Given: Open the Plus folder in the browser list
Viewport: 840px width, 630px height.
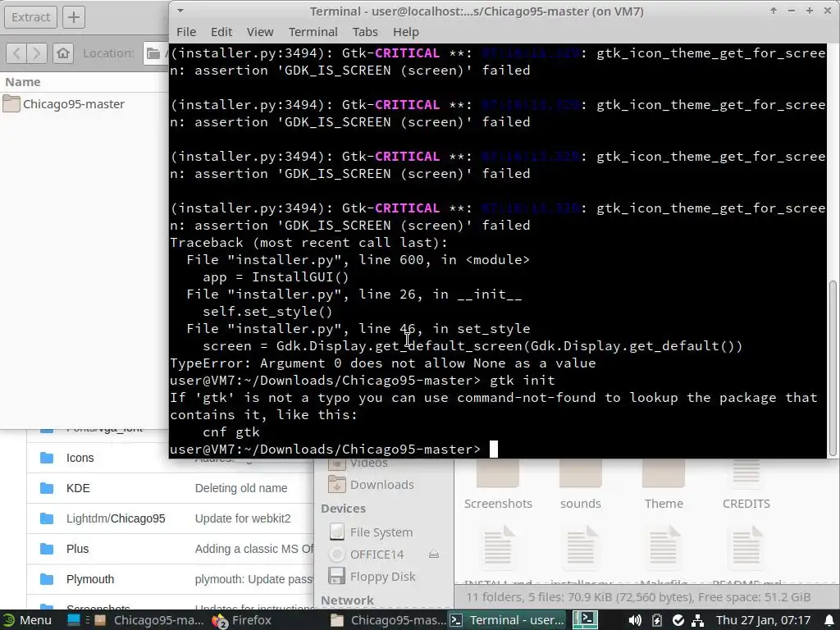Looking at the screenshot, I should tap(78, 549).
